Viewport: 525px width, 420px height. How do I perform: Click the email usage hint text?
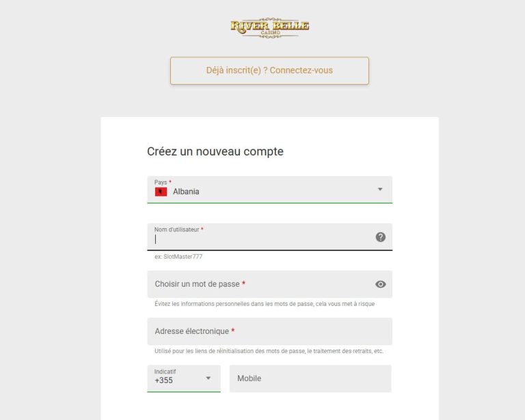point(269,351)
